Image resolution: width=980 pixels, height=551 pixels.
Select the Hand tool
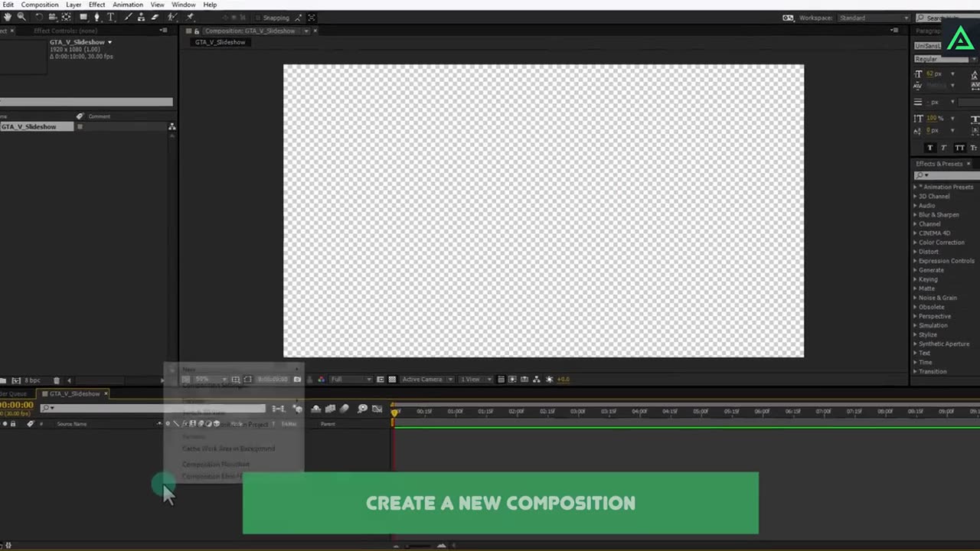pyautogui.click(x=8, y=17)
